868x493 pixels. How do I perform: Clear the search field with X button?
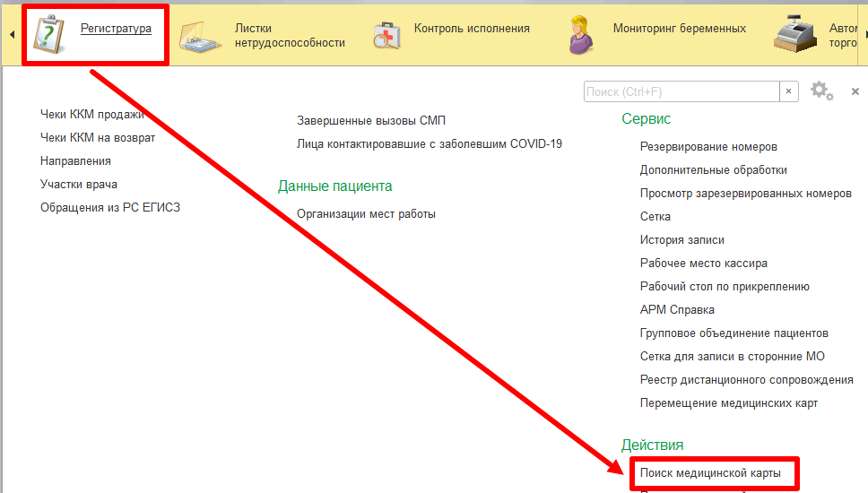pyautogui.click(x=789, y=91)
